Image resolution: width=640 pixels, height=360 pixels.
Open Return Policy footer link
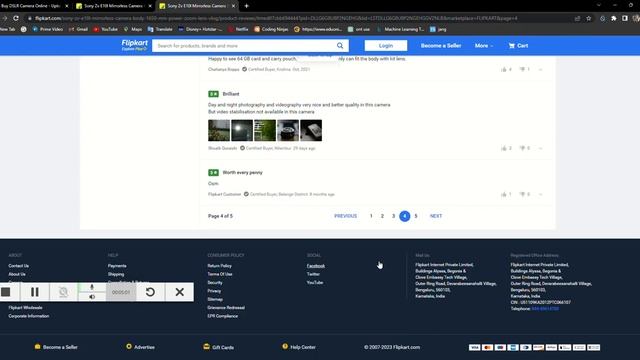click(220, 266)
